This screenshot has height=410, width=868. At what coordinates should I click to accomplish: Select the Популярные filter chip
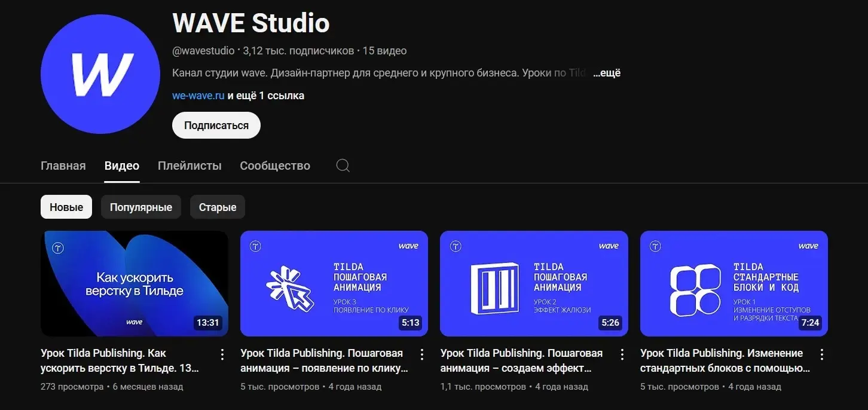coord(141,207)
